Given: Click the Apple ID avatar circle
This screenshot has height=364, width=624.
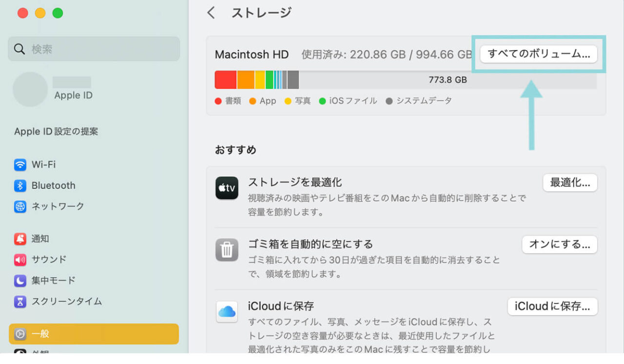Looking at the screenshot, I should 30,89.
